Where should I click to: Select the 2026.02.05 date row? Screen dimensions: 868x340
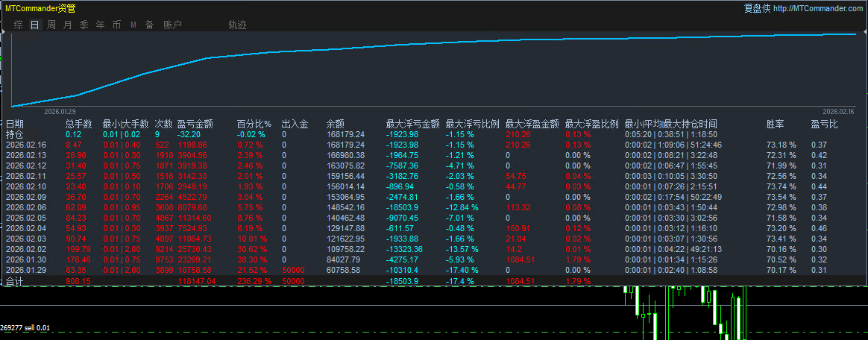[26, 218]
